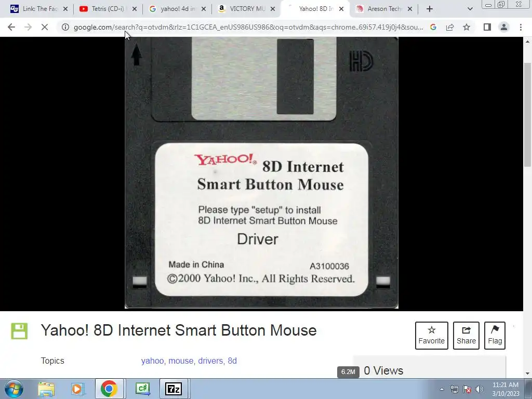Close the yahoo! 4d tab
532x399 pixels.
(x=204, y=9)
